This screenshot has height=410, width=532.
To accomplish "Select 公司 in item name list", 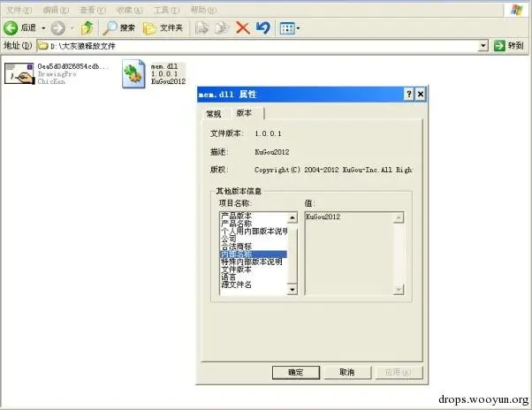I will (228, 239).
